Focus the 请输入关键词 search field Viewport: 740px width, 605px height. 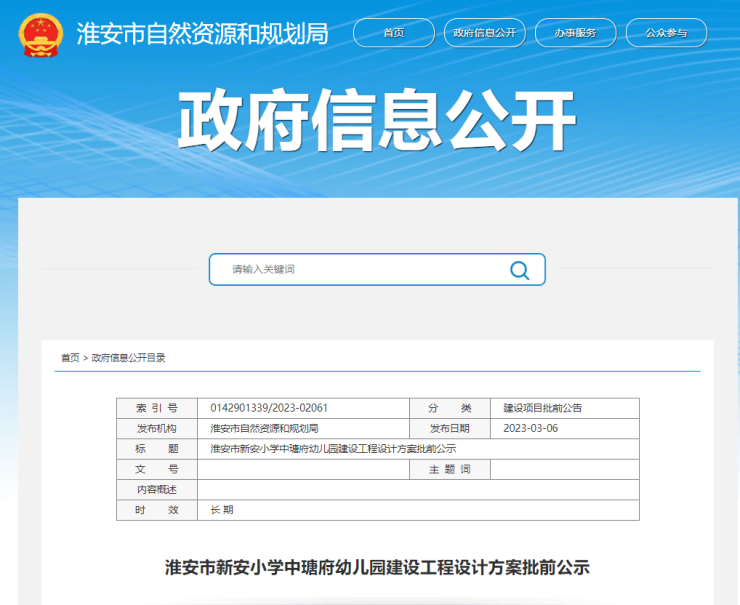377,269
